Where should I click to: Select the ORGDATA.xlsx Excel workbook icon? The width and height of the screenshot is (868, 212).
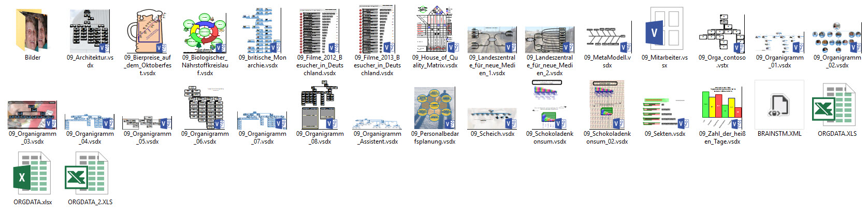33,174
